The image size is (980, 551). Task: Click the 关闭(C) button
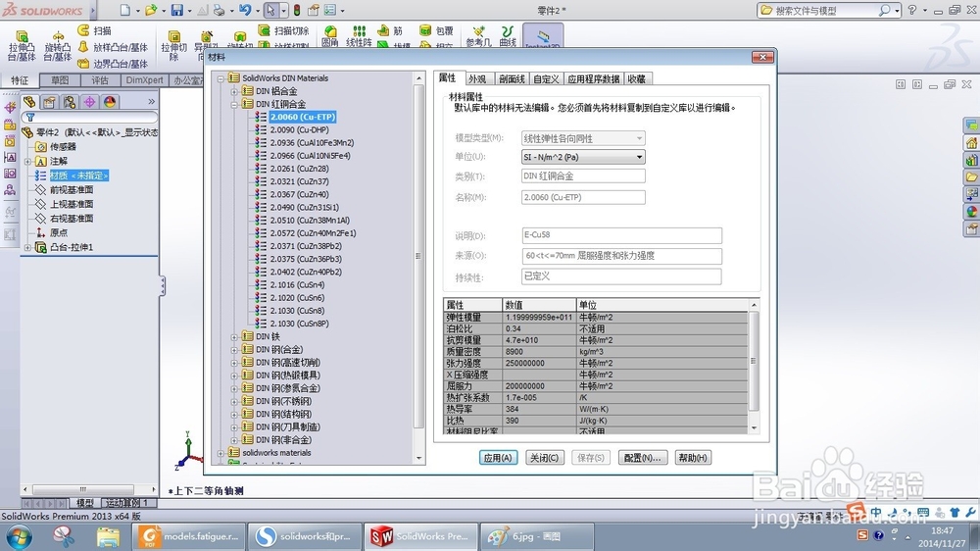tap(544, 458)
